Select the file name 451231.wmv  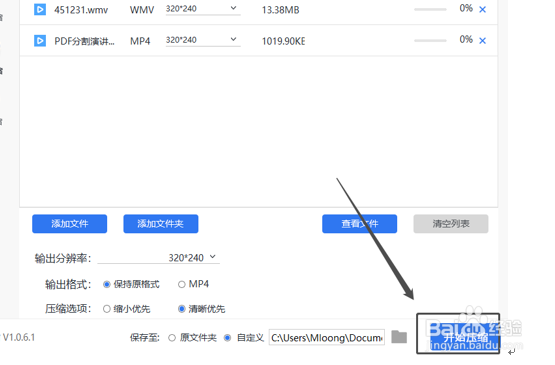pos(81,10)
